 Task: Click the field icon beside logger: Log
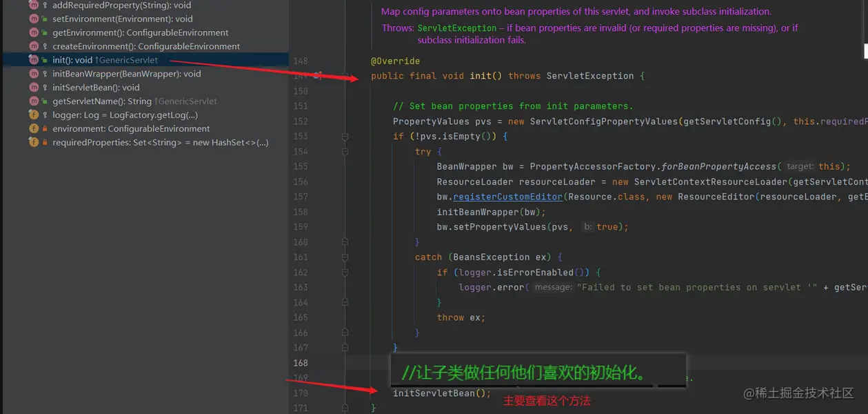click(34, 115)
